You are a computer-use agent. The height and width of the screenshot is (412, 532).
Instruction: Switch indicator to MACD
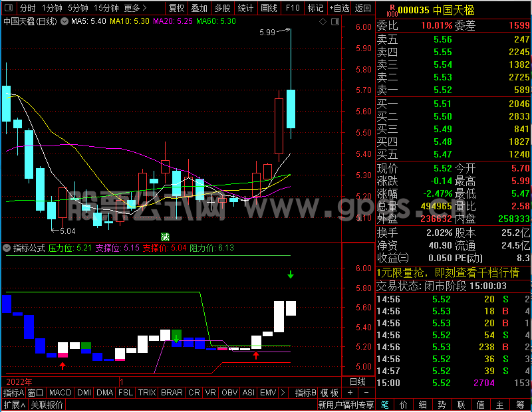click(x=61, y=393)
